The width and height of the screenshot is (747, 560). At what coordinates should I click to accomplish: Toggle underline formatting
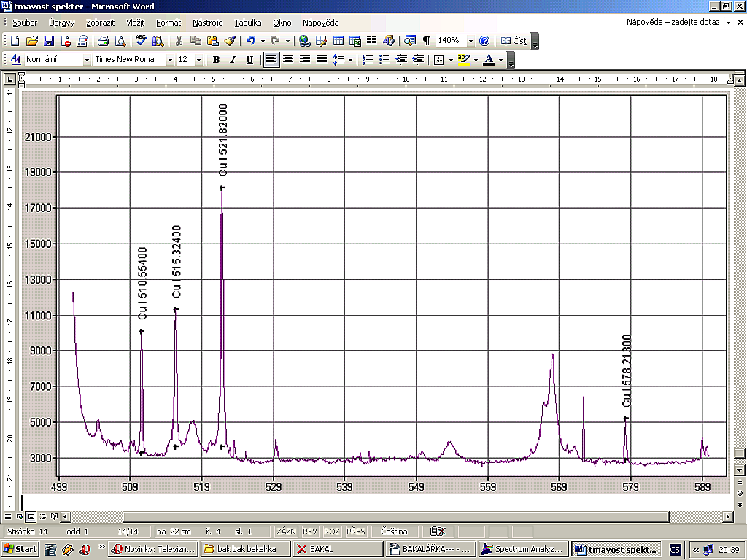pos(249,60)
